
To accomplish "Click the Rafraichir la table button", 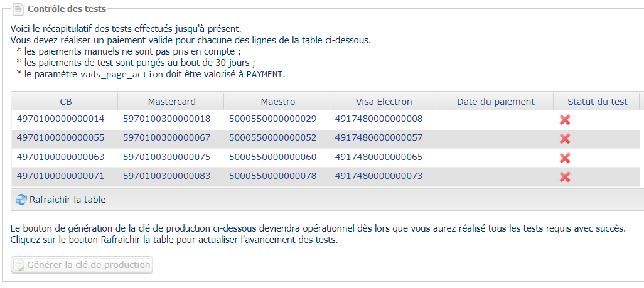I will (x=61, y=200).
